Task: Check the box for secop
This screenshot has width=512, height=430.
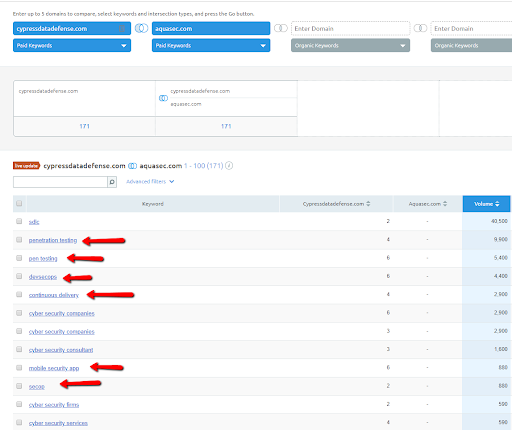Action: (19, 386)
